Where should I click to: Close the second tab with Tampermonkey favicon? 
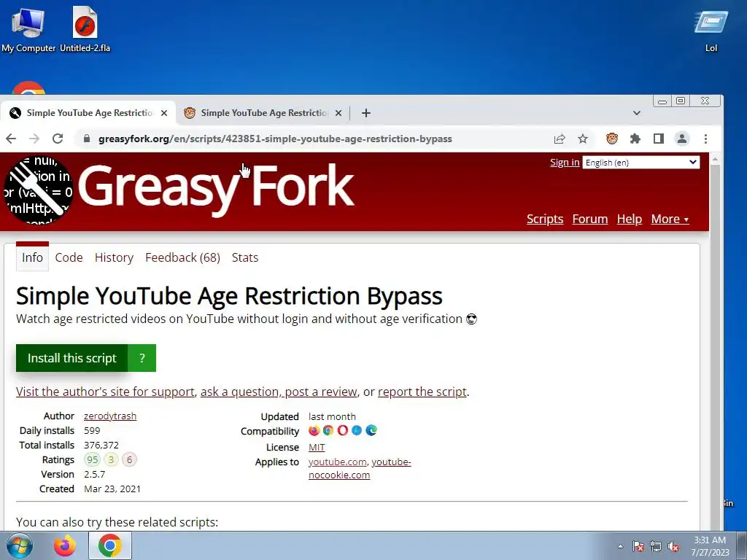click(338, 113)
